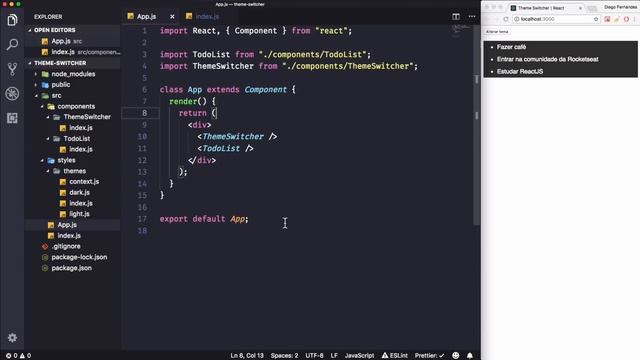The height and width of the screenshot is (360, 640).
Task: Open the editor More Actions menu
Action: tap(472, 17)
